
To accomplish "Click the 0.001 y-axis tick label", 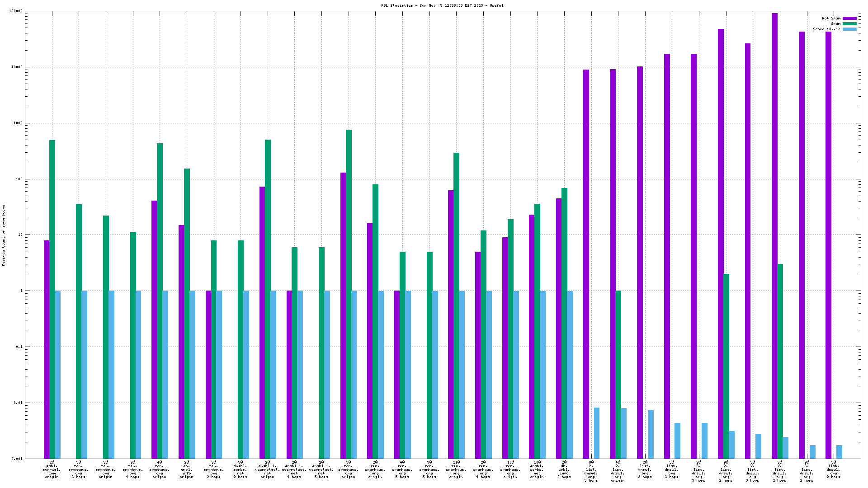I will click(x=17, y=459).
